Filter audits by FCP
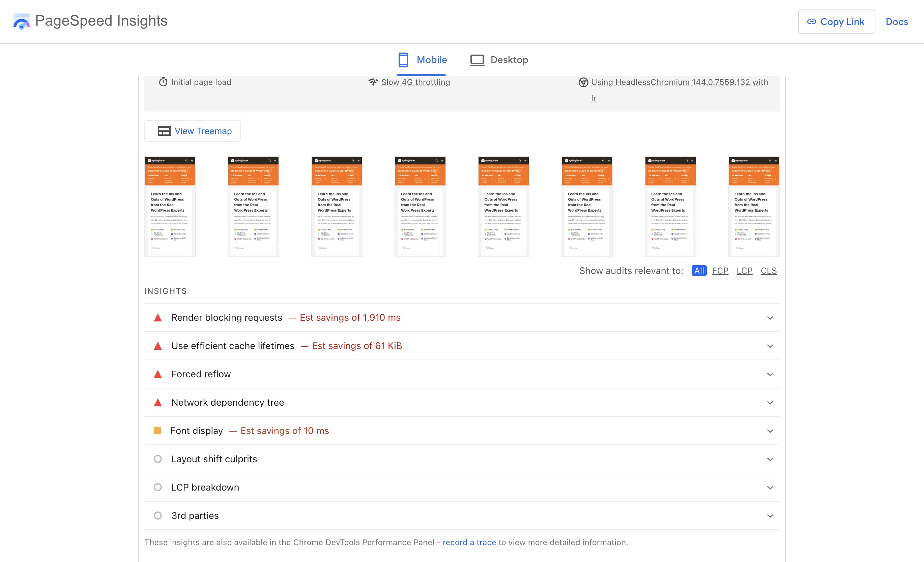Image resolution: width=924 pixels, height=562 pixels. tap(720, 271)
